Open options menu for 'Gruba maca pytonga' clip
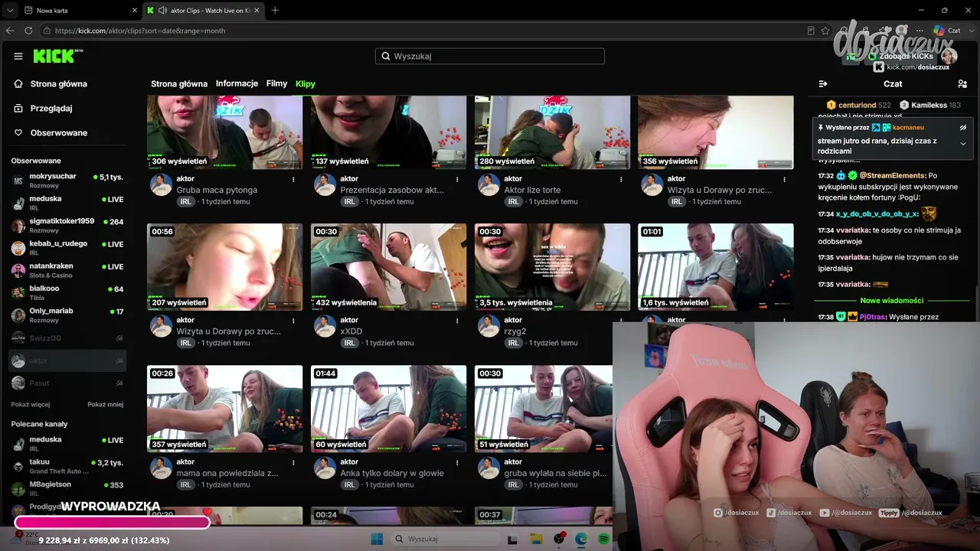 (293, 180)
